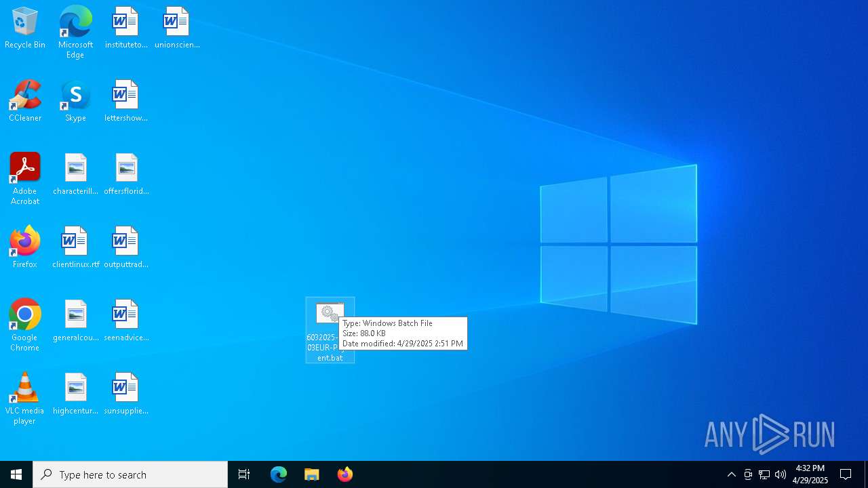Viewport: 868px width, 488px height.
Task: Open the Firefox desktop shortcut
Action: pos(25,247)
